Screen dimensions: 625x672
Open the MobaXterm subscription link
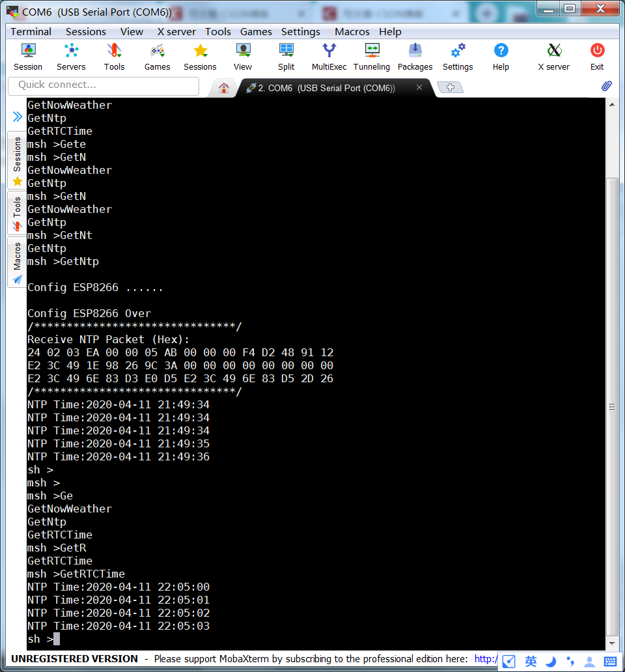point(485,659)
